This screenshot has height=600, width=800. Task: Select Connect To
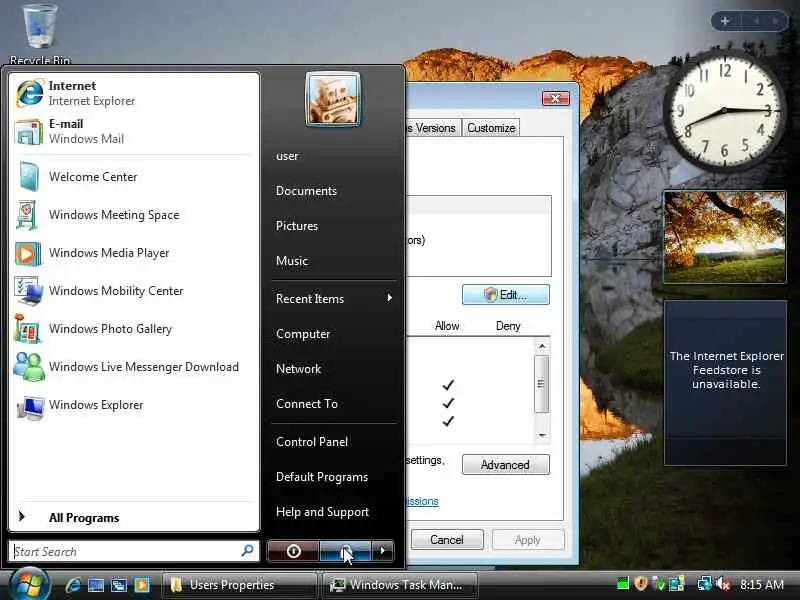pos(307,404)
